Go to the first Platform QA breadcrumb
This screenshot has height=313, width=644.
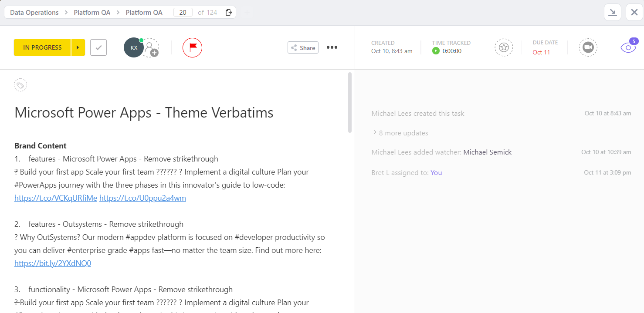[x=92, y=13]
